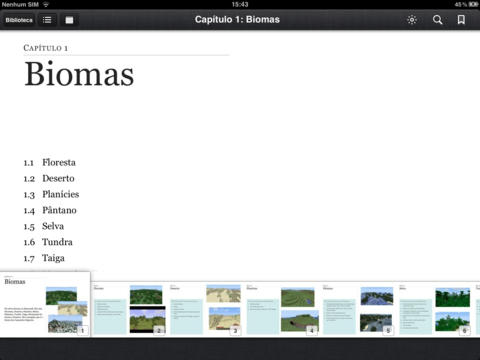Select the Biomas page 1 thumbnail

[45, 304]
